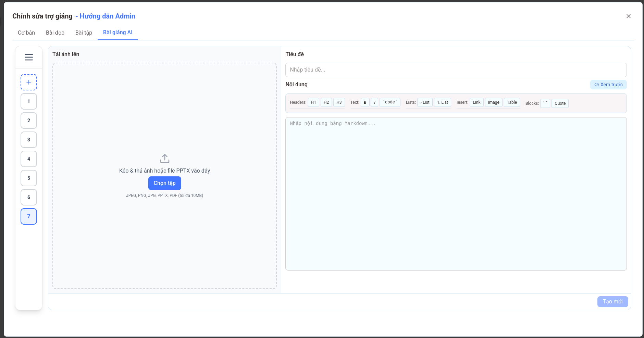Focus the Nhập tiêu đề title field
Image resolution: width=644 pixels, height=338 pixels.
[x=456, y=70]
